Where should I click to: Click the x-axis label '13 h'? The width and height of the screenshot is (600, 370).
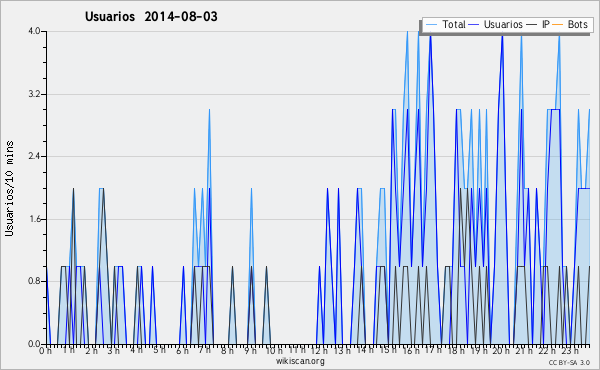(x=342, y=351)
